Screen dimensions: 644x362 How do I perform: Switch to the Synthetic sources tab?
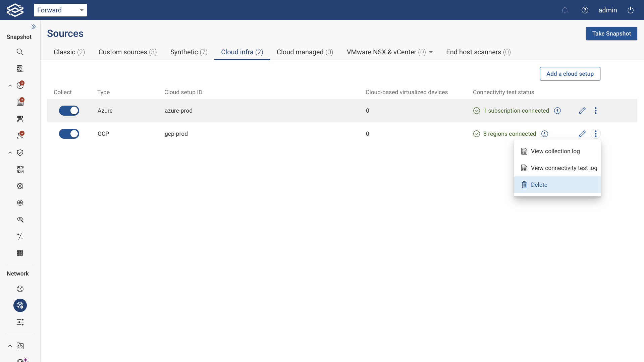click(x=189, y=52)
